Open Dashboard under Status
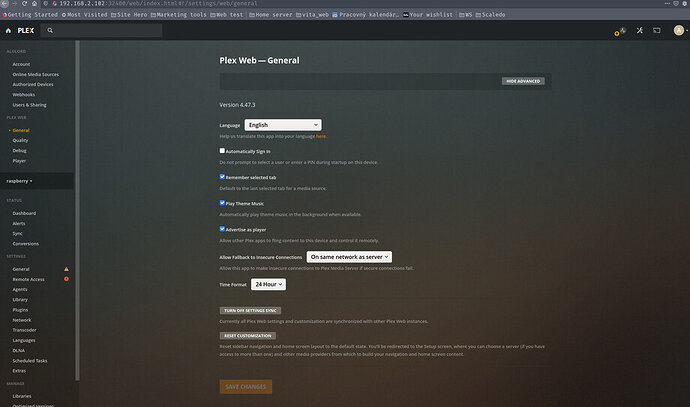 pyautogui.click(x=24, y=213)
